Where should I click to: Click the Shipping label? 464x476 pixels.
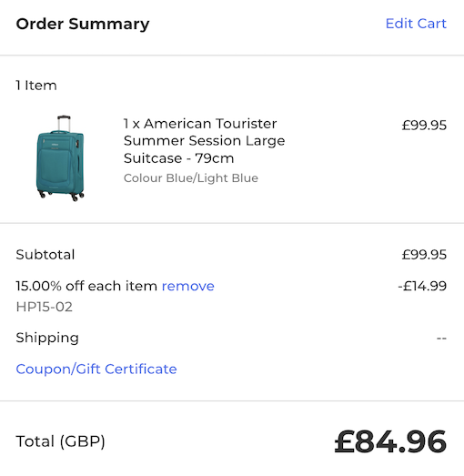coord(47,338)
